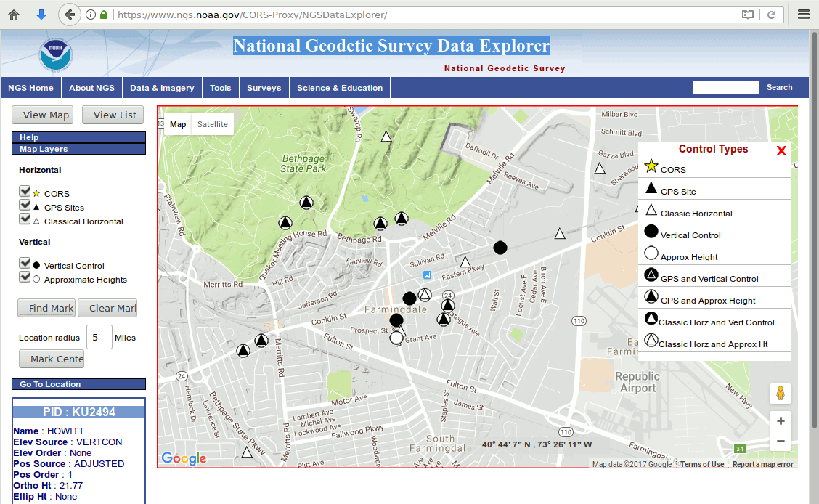Click the browser downloads arrow icon

(x=41, y=15)
